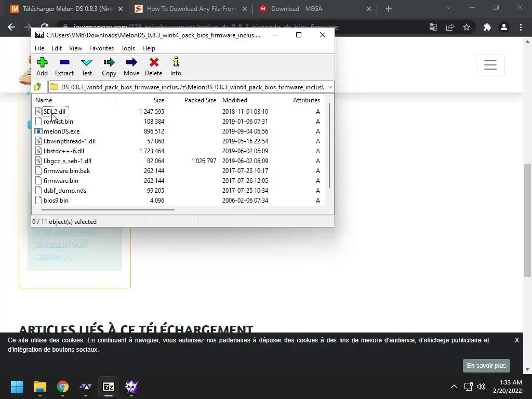Select the firmware.bin file

tap(178, 180)
